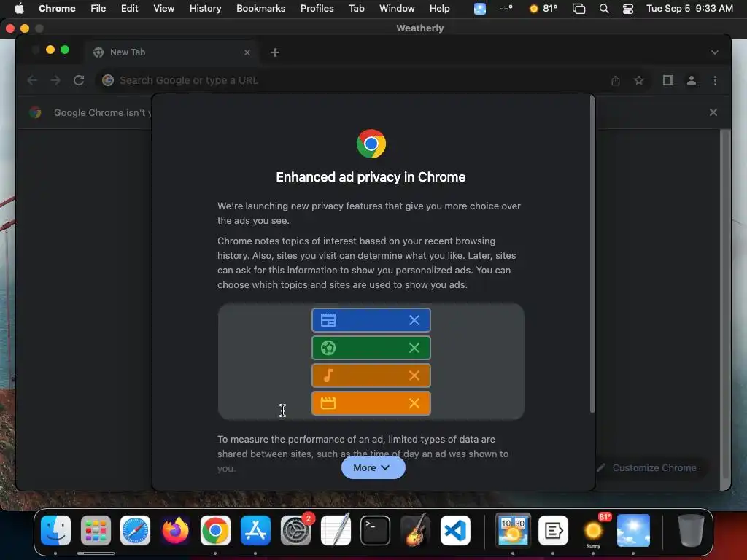
Task: Click the screen mirroring menu bar icon
Action: (x=578, y=8)
